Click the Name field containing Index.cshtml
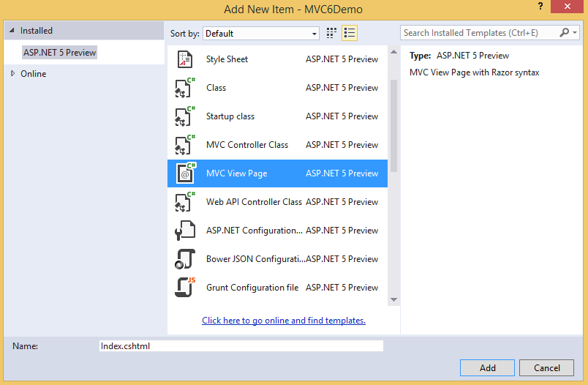Image resolution: width=588 pixels, height=385 pixels. pyautogui.click(x=241, y=346)
